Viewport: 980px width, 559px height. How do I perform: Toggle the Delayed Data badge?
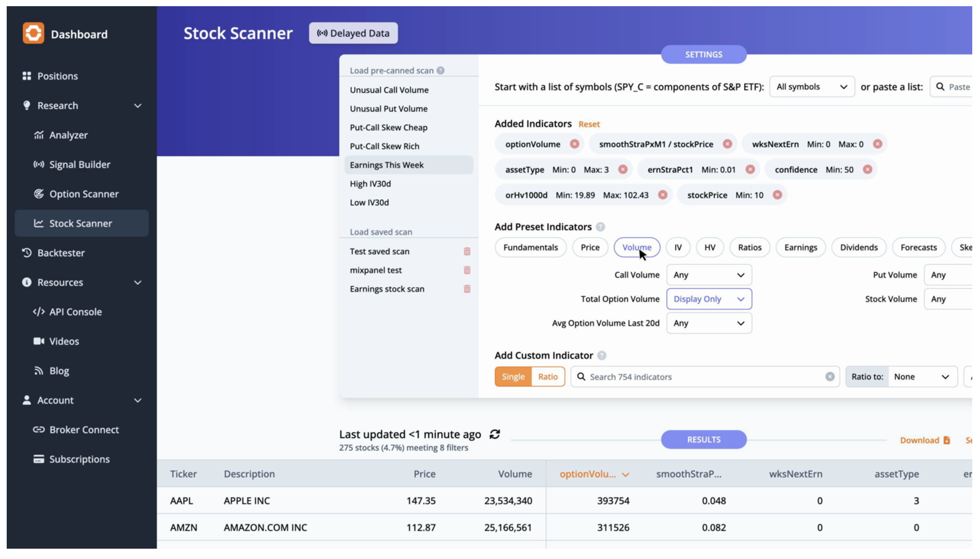tap(353, 34)
